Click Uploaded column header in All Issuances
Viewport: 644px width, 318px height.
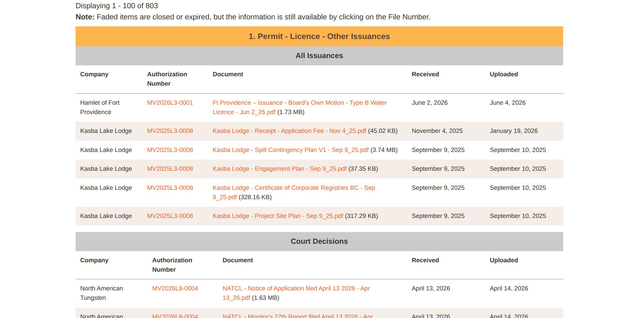[504, 74]
